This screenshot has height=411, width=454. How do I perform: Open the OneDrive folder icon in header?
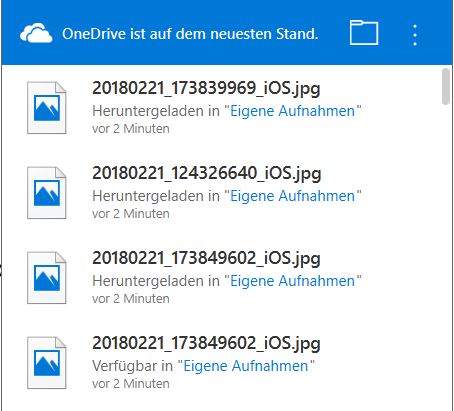[364, 32]
